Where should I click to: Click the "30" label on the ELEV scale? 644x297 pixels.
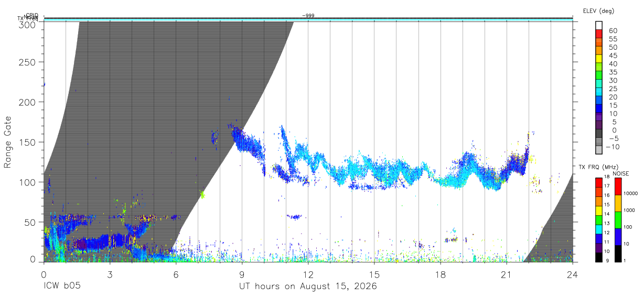tap(613, 81)
